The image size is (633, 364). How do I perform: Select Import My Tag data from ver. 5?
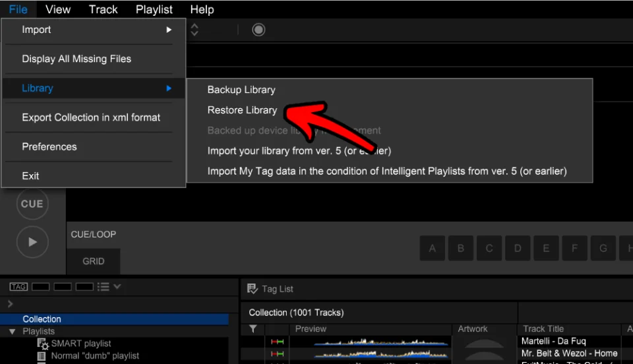(387, 171)
